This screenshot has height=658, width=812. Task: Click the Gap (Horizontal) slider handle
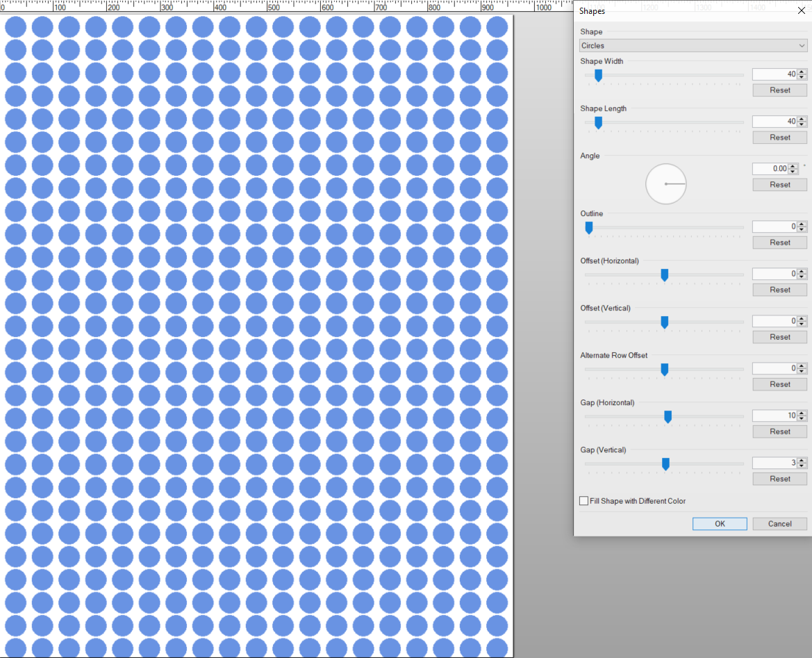pos(668,417)
